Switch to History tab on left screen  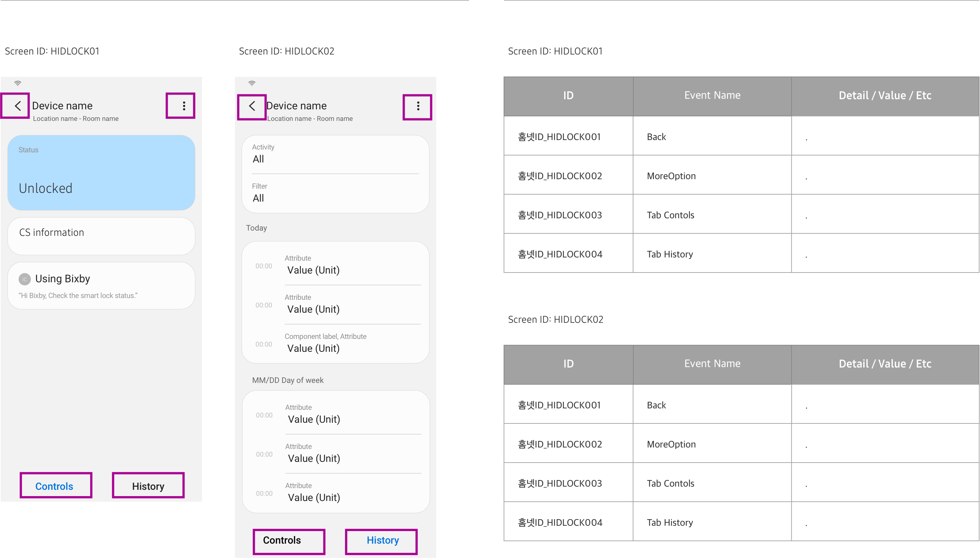click(x=148, y=486)
